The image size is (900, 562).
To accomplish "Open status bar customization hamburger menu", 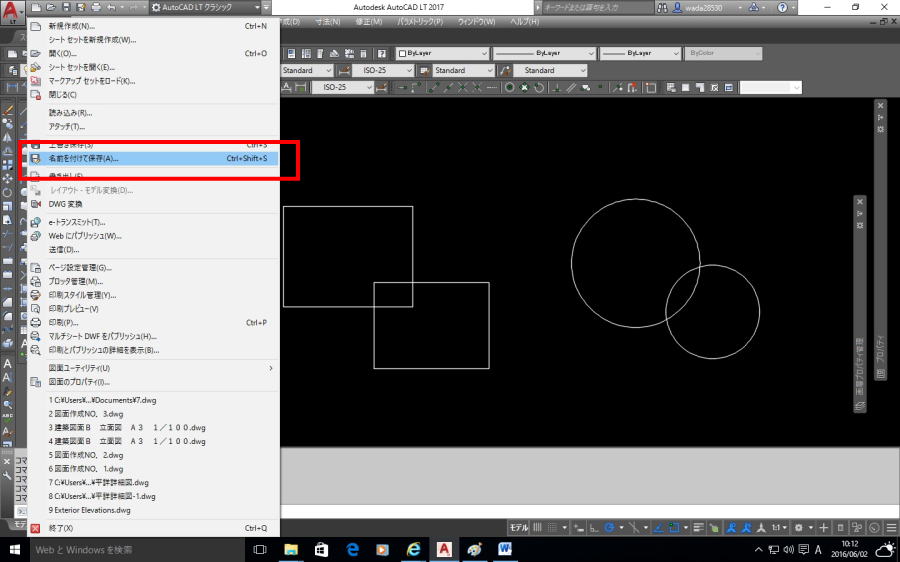I will 891,527.
